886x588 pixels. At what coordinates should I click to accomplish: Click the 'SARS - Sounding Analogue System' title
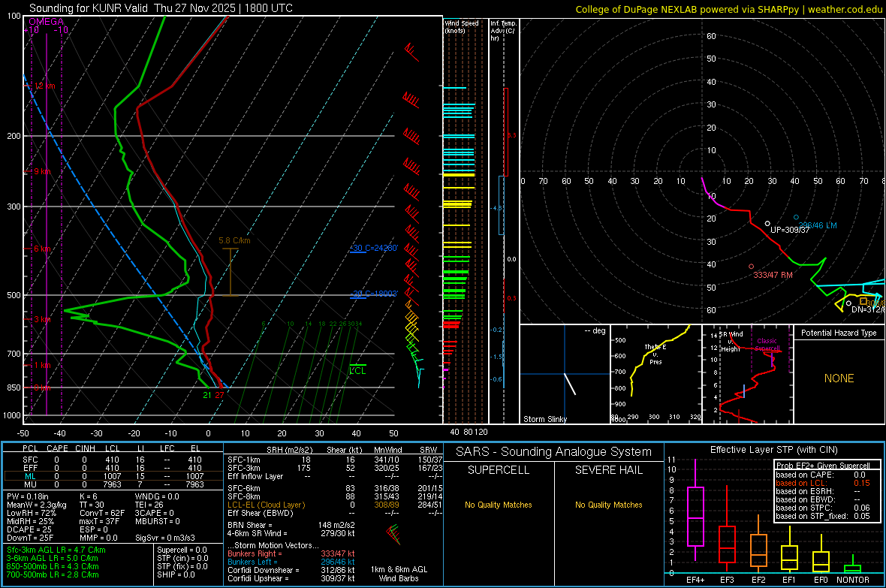click(x=554, y=452)
